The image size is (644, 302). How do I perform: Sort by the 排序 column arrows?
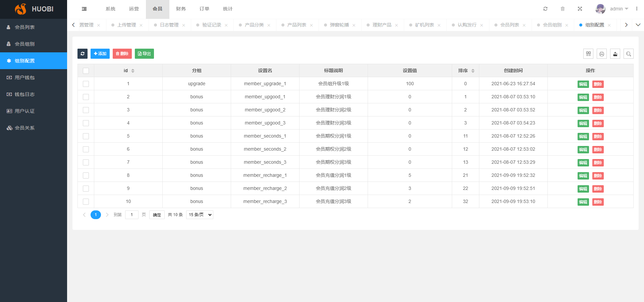click(x=473, y=71)
